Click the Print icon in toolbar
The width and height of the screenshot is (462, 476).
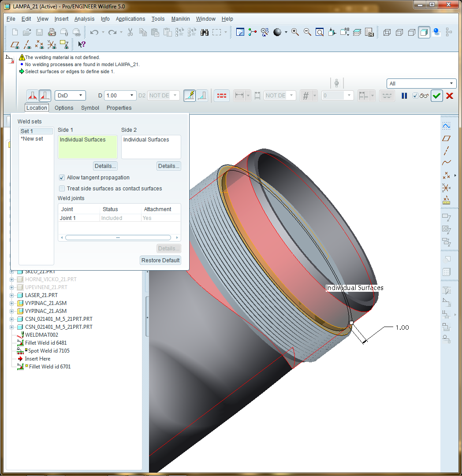52,32
